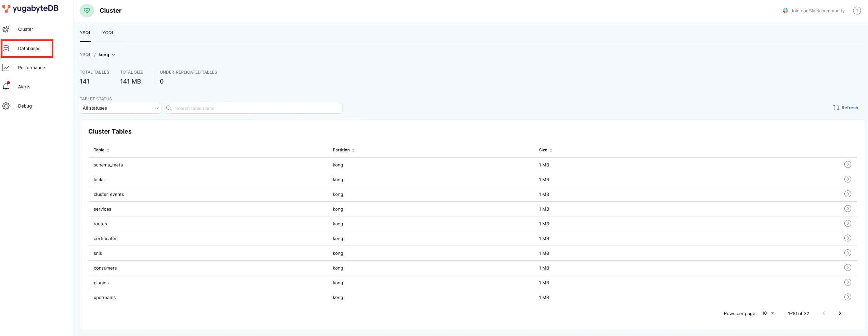Click the search magnifier icon
The width and height of the screenshot is (868, 336).
click(169, 108)
